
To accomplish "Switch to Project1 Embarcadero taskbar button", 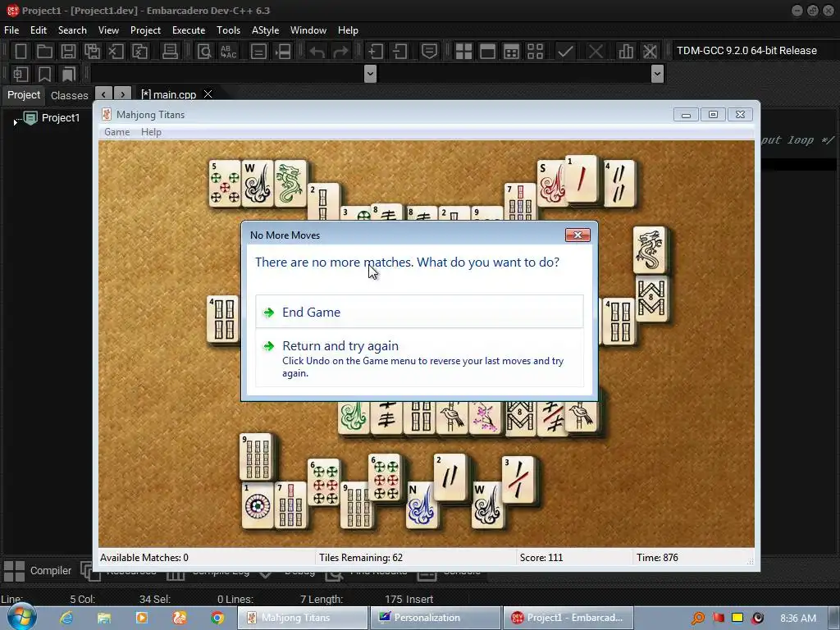I will click(568, 618).
